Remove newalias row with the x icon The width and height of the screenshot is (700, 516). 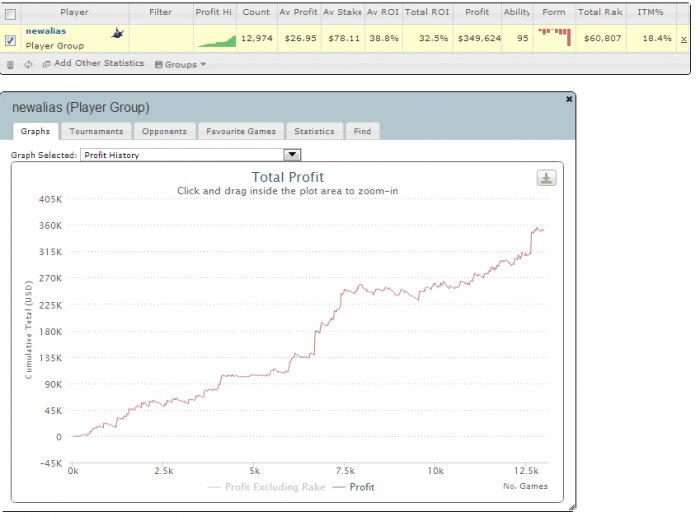[x=683, y=39]
